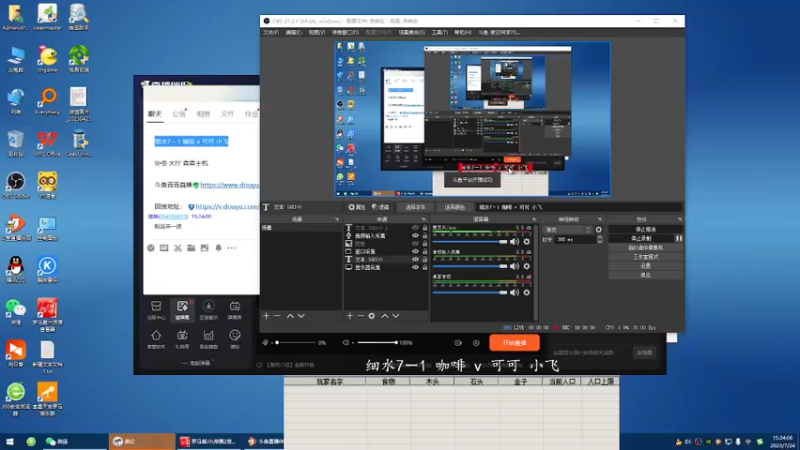The height and width of the screenshot is (450, 800).
Task: Pause recording with the pause icon
Action: pos(679,238)
